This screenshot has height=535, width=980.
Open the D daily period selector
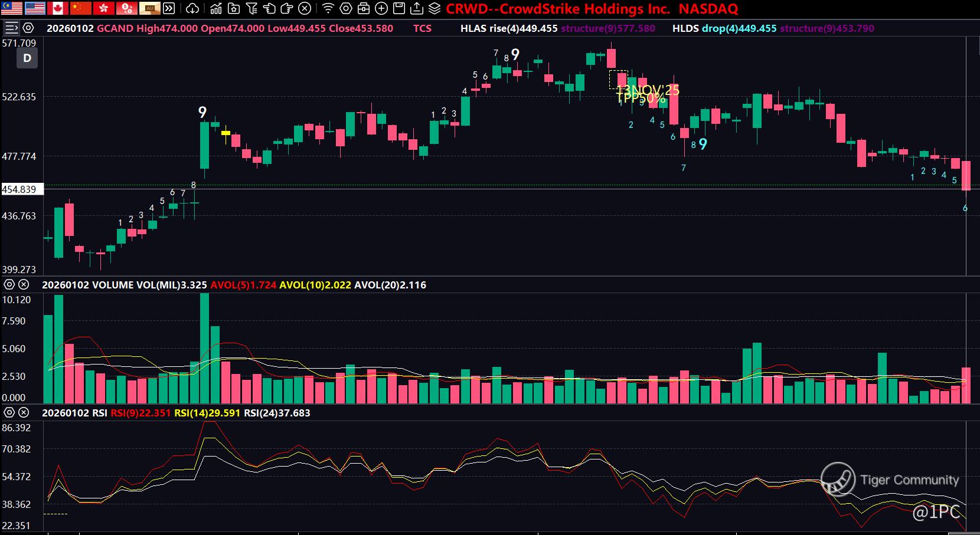(27, 58)
